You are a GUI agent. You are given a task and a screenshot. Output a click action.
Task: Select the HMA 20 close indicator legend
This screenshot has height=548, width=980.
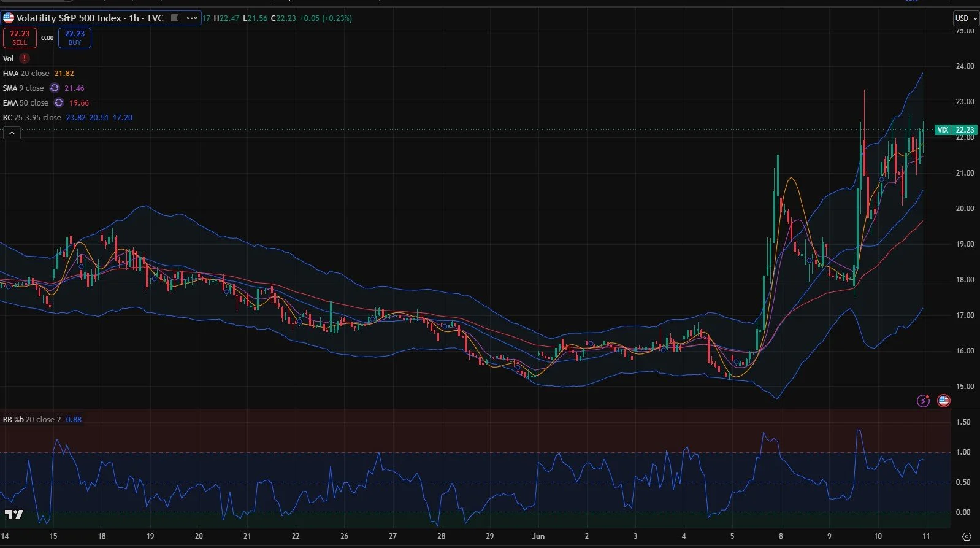tap(26, 73)
